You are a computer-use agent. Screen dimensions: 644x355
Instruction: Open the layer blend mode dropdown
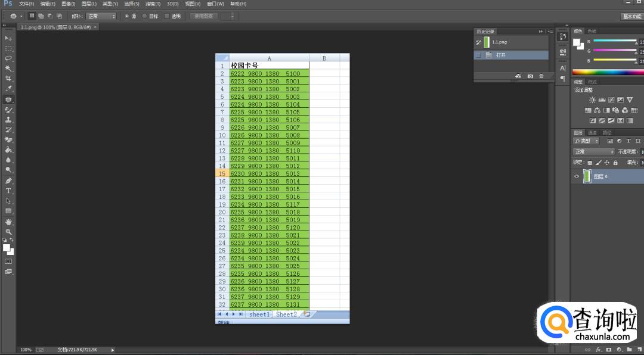click(593, 152)
